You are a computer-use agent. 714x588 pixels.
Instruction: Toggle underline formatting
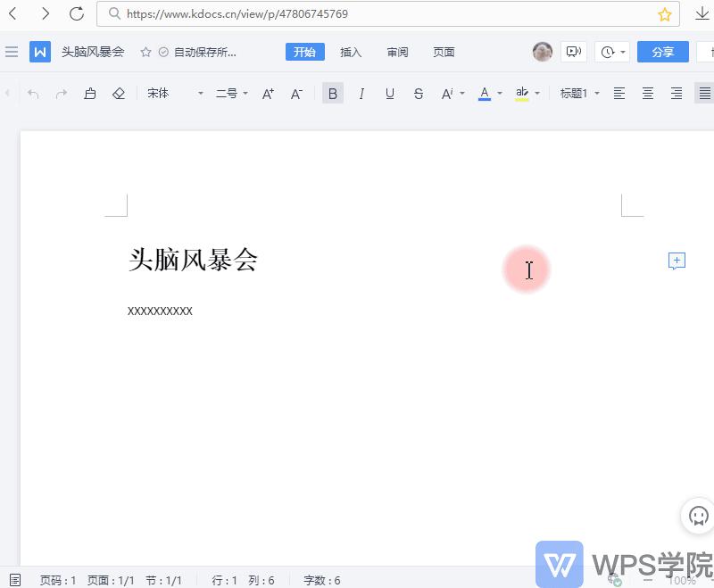tap(389, 93)
